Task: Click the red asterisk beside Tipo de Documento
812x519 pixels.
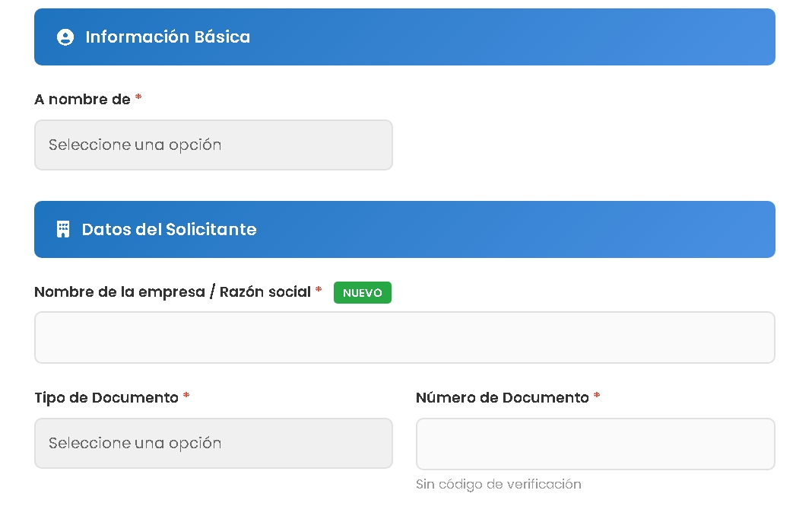Action: 186,396
